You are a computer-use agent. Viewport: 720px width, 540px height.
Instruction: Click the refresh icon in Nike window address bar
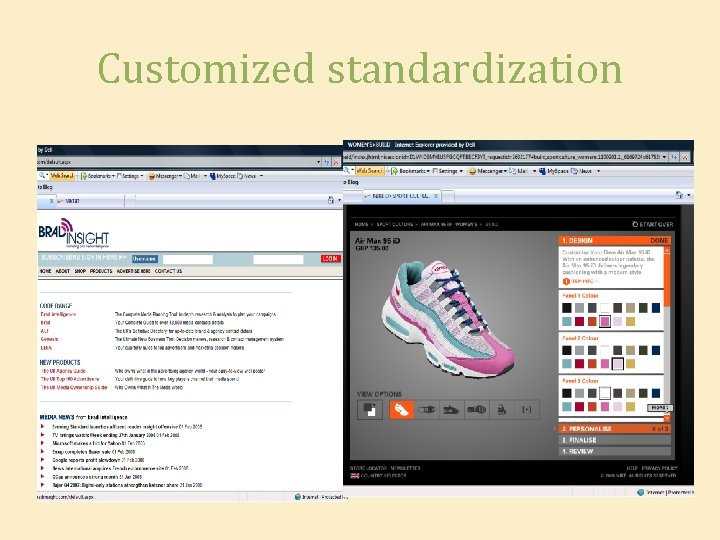click(674, 157)
